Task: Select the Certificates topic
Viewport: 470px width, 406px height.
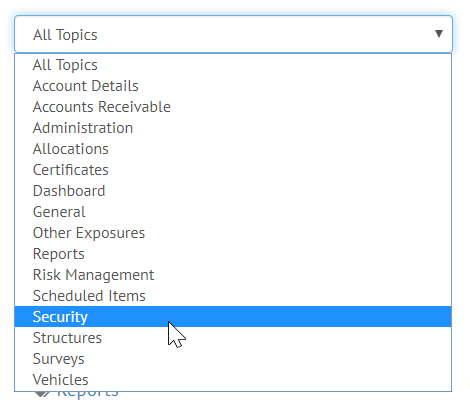Action: pos(233,170)
